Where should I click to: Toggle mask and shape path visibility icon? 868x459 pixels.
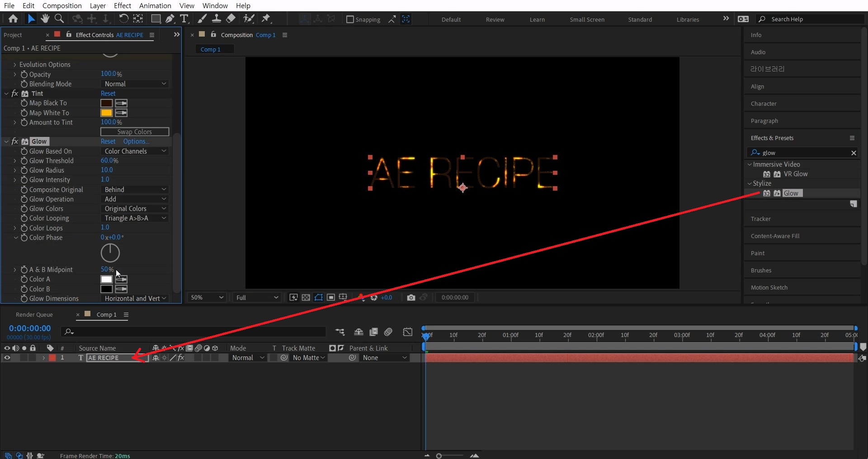point(319,297)
